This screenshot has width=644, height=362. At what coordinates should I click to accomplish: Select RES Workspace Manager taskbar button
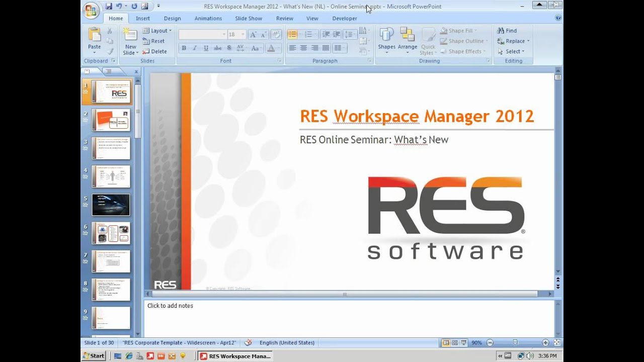pos(235,356)
